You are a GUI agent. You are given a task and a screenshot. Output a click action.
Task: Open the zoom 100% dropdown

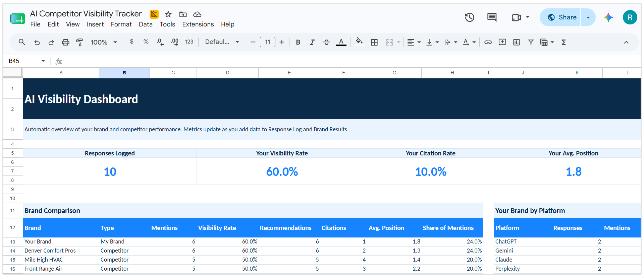coord(104,42)
